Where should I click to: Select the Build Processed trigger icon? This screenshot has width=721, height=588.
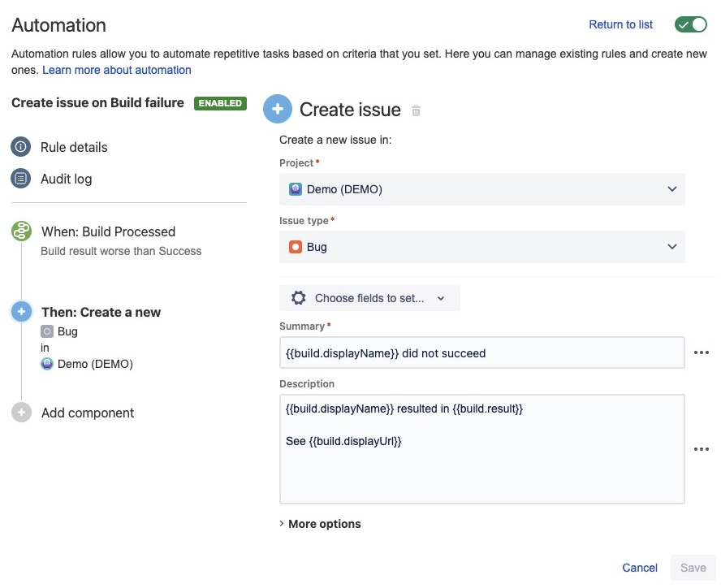pos(20,231)
